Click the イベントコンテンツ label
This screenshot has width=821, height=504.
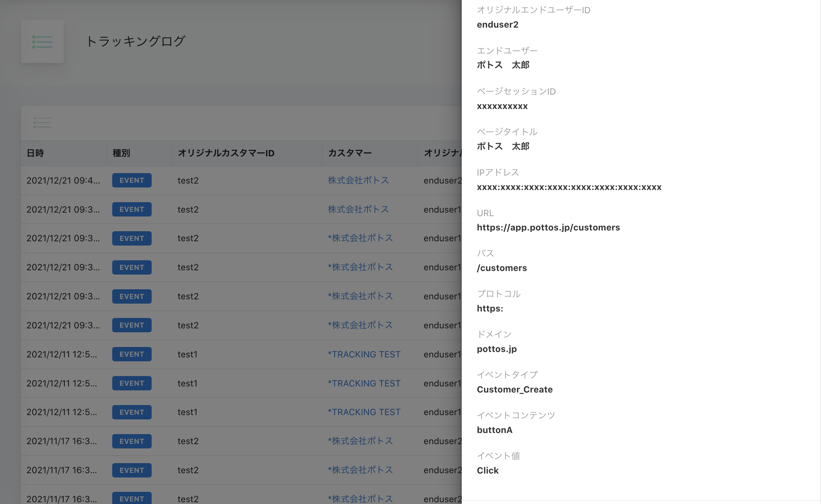pos(516,415)
